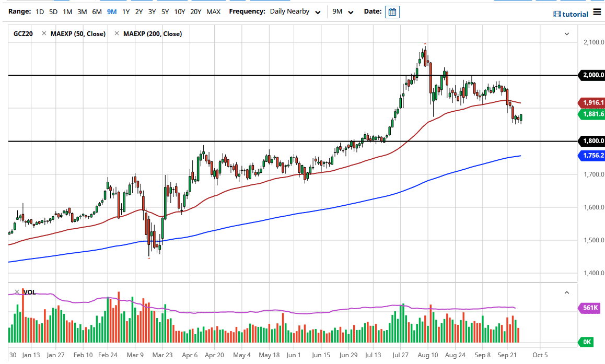Set range to 6M
605x364 pixels.
click(97, 11)
